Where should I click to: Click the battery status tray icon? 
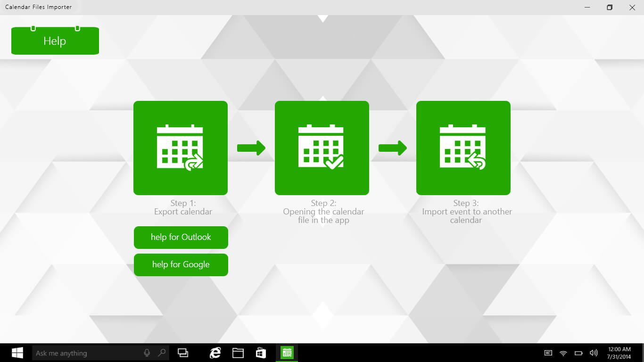pos(578,353)
